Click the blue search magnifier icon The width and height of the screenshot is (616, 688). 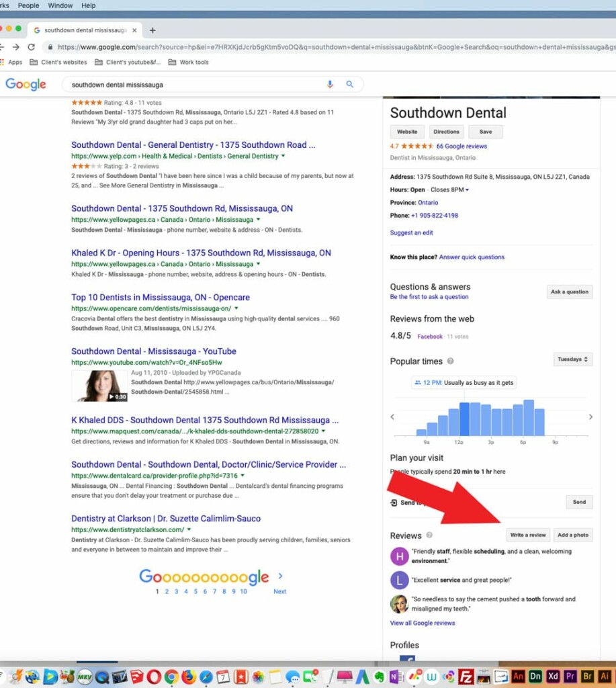pos(350,84)
